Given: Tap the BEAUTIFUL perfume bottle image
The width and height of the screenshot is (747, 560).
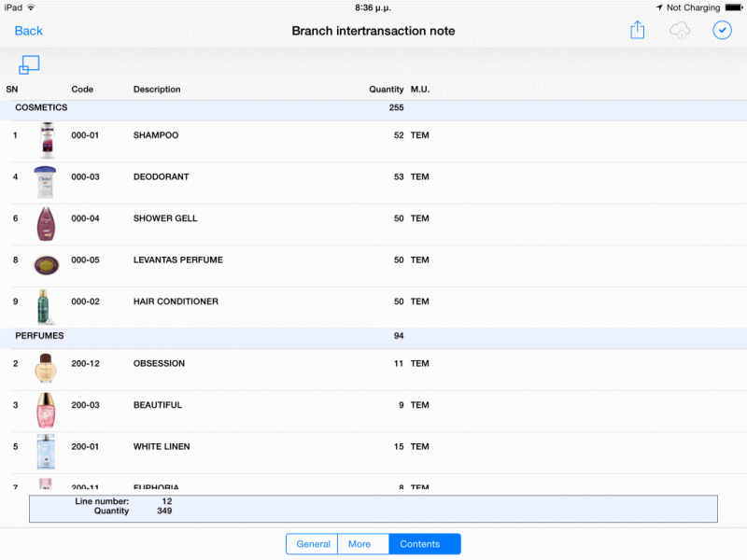Looking at the screenshot, I should point(46,410).
